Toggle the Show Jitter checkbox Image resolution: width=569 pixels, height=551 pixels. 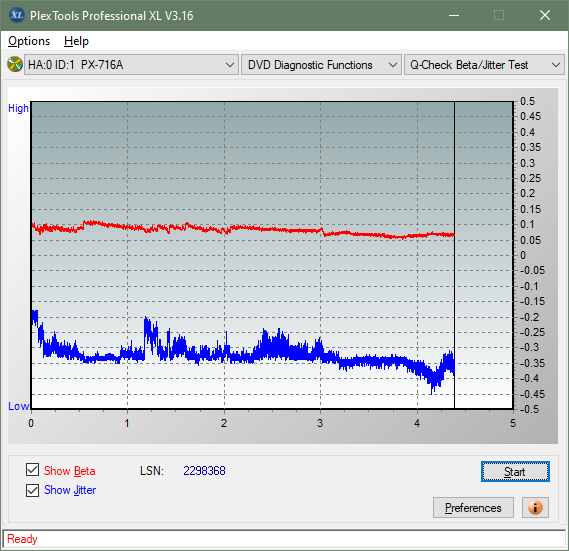point(32,490)
